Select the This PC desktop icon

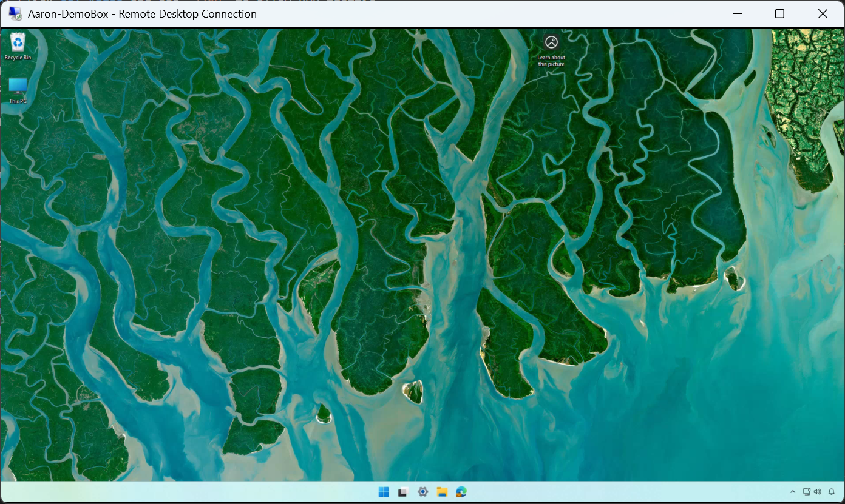click(18, 87)
